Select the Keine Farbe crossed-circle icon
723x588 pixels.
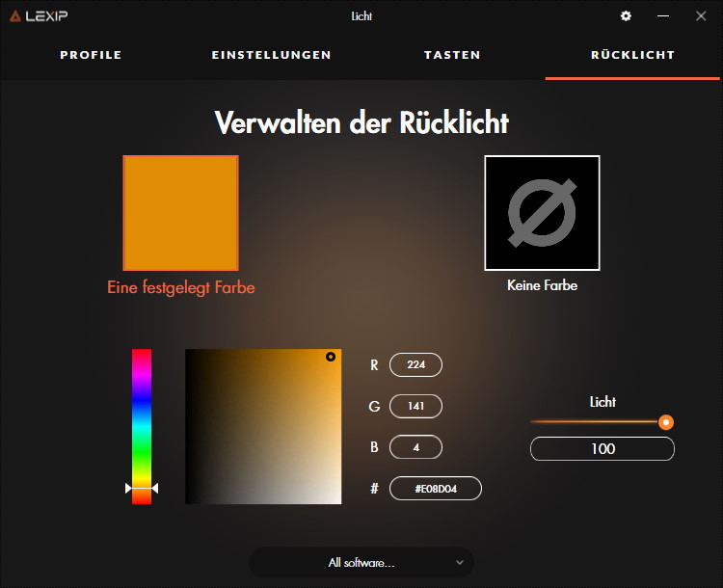pos(542,213)
